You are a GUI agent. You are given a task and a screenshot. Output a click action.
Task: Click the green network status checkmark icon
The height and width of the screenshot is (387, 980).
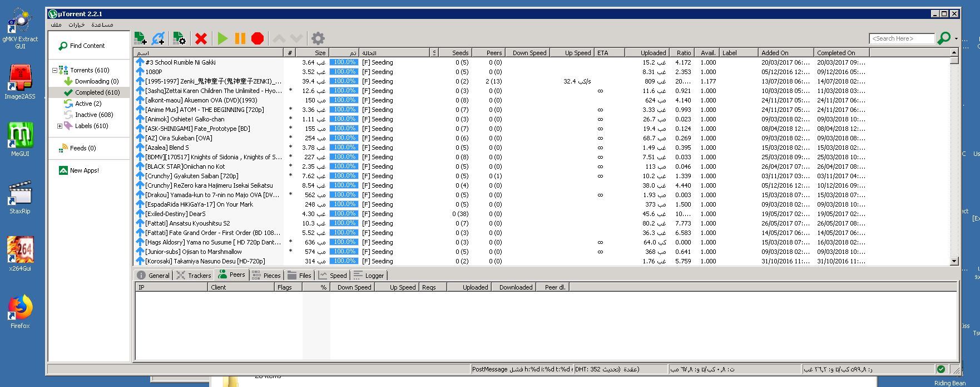tap(941, 369)
